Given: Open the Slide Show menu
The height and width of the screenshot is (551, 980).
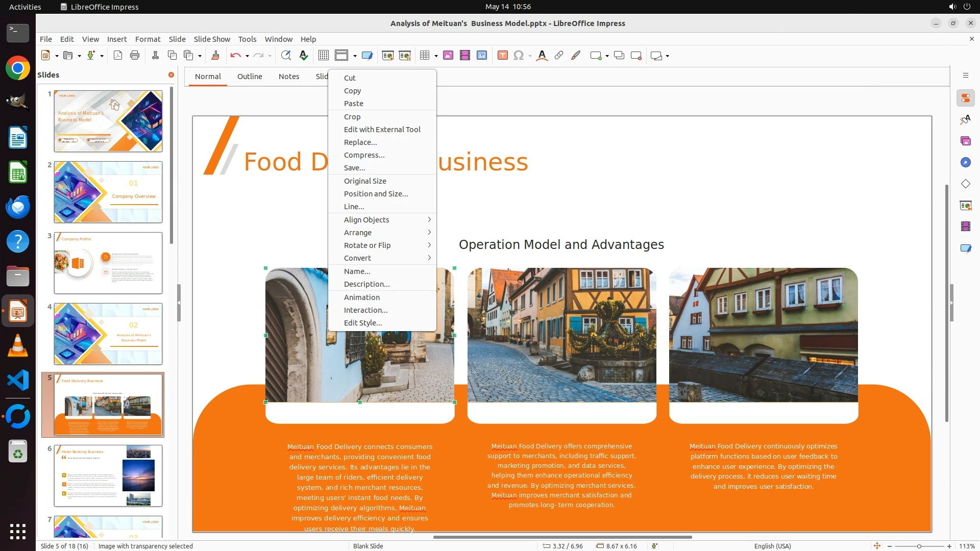Looking at the screenshot, I should click(212, 39).
